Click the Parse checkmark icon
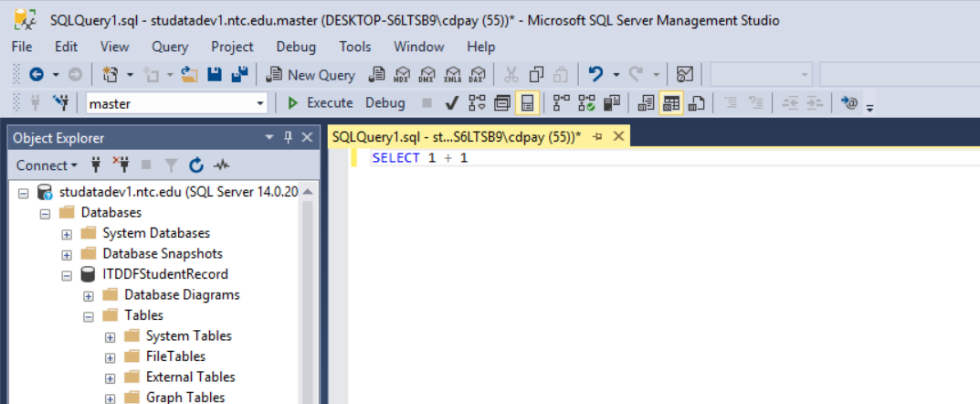The width and height of the screenshot is (980, 404). (x=452, y=103)
